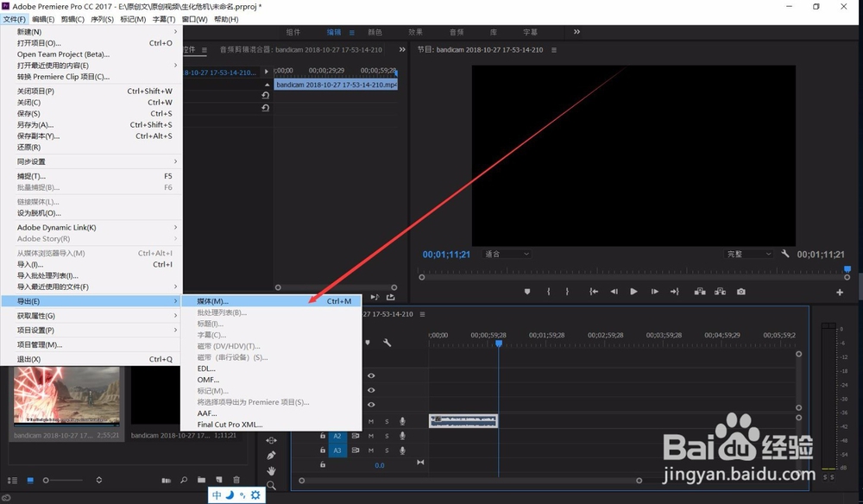Select the bandicam 2;55;21 clip thumbnail
Viewport: 863px width, 504px height.
[x=66, y=396]
